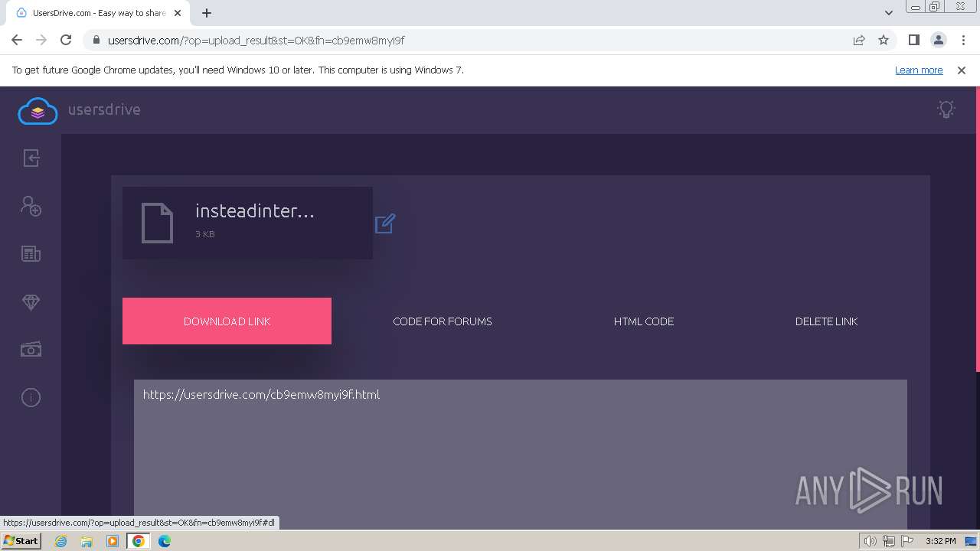Open the Chrome profile icon
Screen dimensions: 980x551
(938, 40)
